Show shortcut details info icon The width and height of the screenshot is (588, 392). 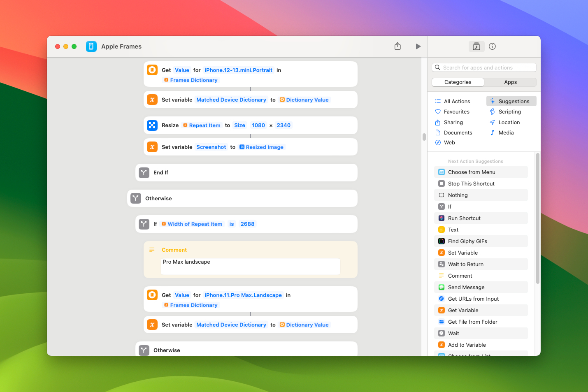(492, 46)
